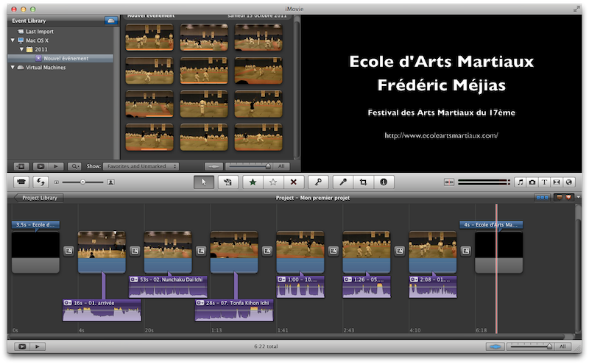Select the first event clip thumbnail
This screenshot has height=364, width=589.
(x=149, y=38)
